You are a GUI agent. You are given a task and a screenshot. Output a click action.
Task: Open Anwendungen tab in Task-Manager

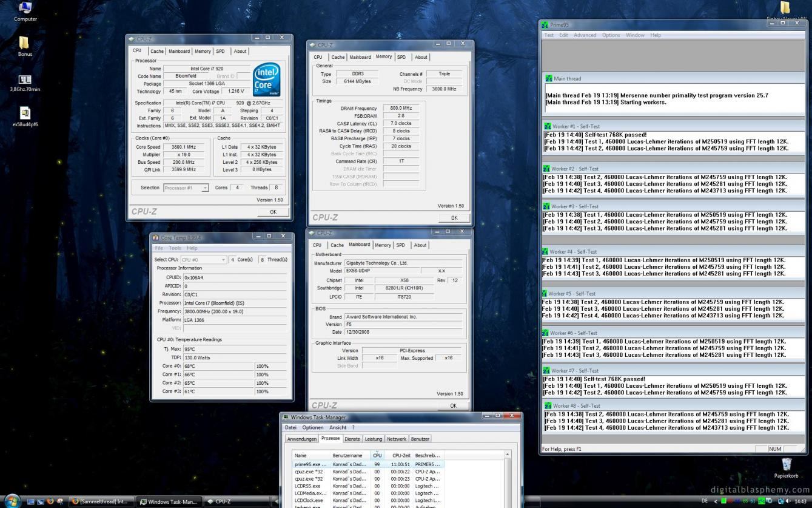302,439
